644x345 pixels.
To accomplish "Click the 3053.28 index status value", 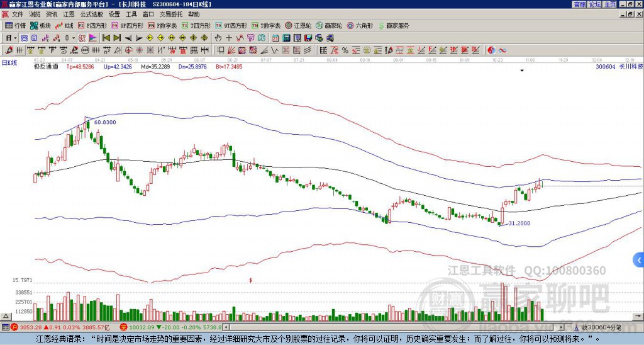I will click(x=31, y=327).
